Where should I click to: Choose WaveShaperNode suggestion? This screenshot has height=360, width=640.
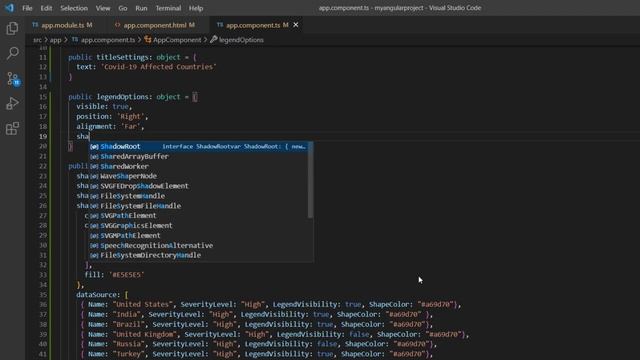click(x=199, y=176)
